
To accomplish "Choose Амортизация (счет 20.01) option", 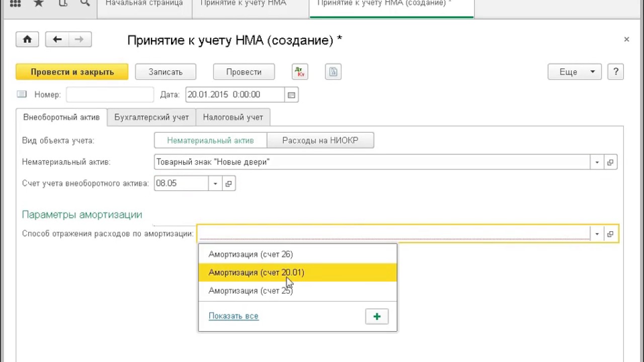I will click(x=297, y=273).
